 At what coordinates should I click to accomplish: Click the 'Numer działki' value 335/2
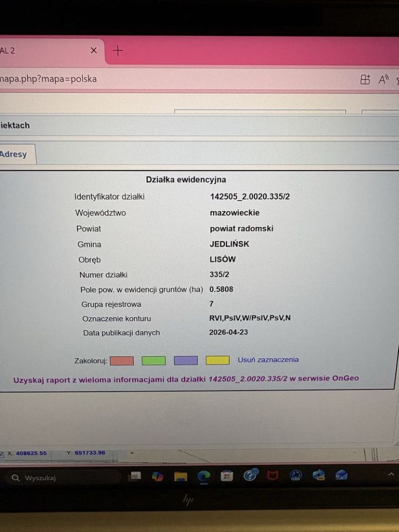coord(219,274)
